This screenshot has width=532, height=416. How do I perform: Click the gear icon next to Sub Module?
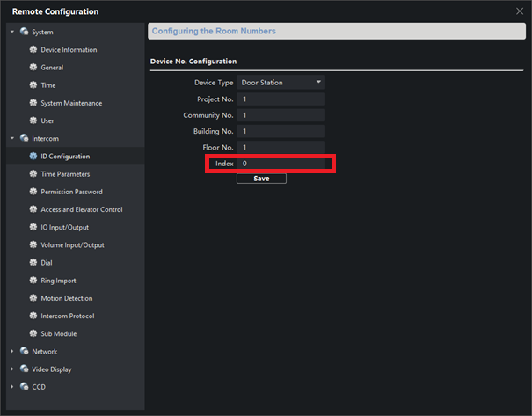[33, 334]
